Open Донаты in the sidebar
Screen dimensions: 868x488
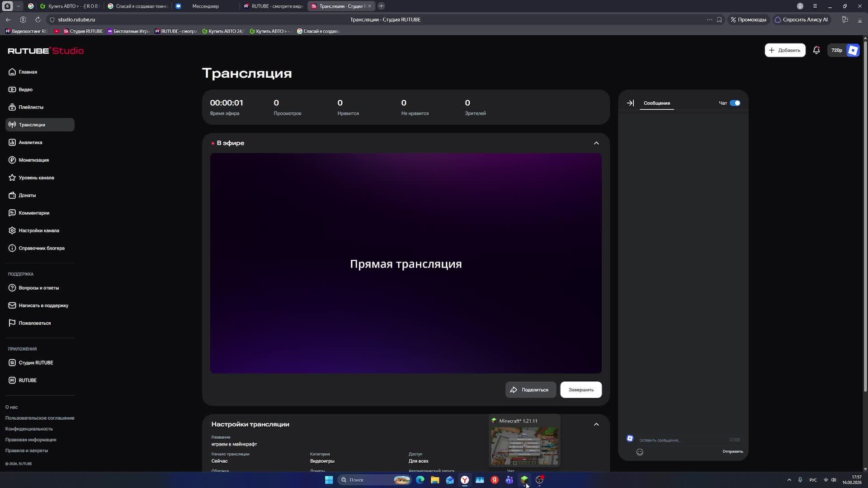pyautogui.click(x=40, y=195)
